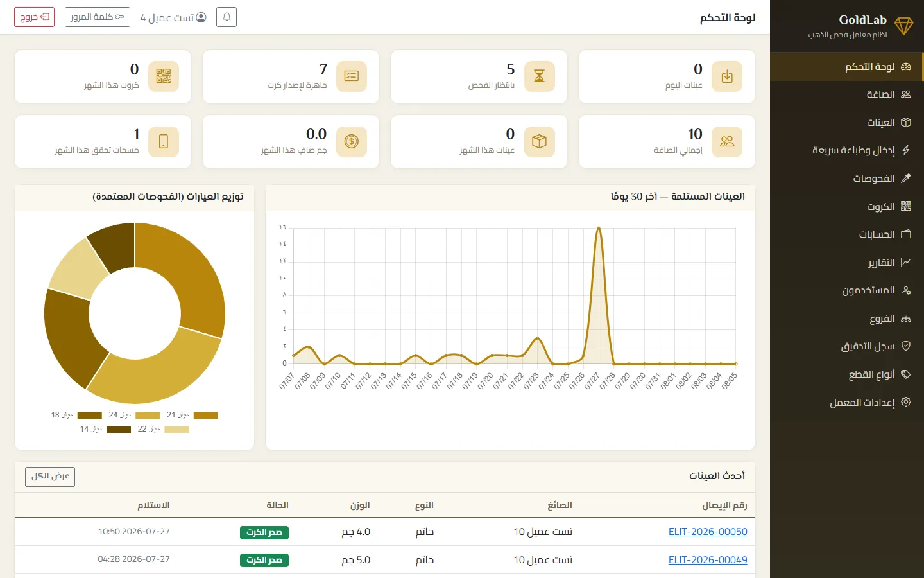This screenshot has width=924, height=578.
Task: Click the أحدث العينات section heading
Action: coord(717,476)
